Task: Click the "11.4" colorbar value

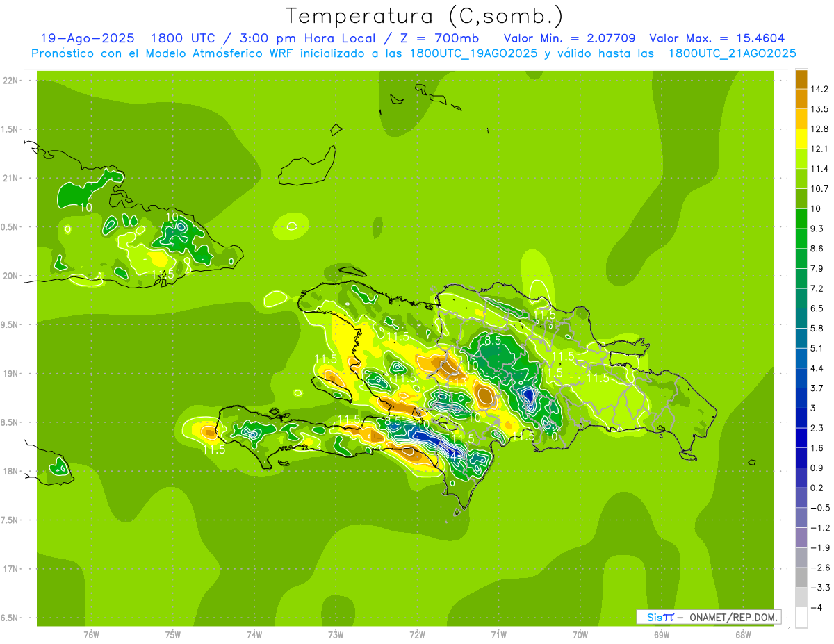Action: tap(819, 169)
